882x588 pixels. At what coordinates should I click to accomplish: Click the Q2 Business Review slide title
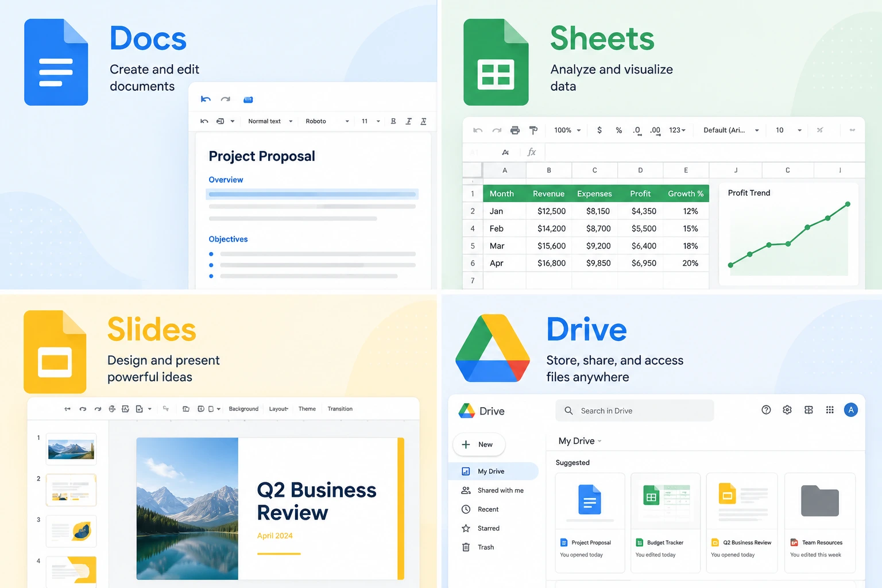[x=316, y=501]
